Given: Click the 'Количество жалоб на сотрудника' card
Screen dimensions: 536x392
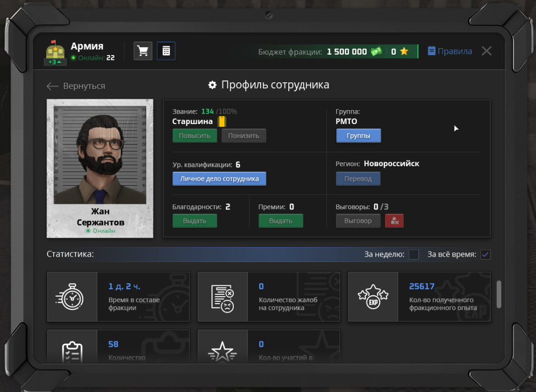Looking at the screenshot, I should tap(268, 297).
